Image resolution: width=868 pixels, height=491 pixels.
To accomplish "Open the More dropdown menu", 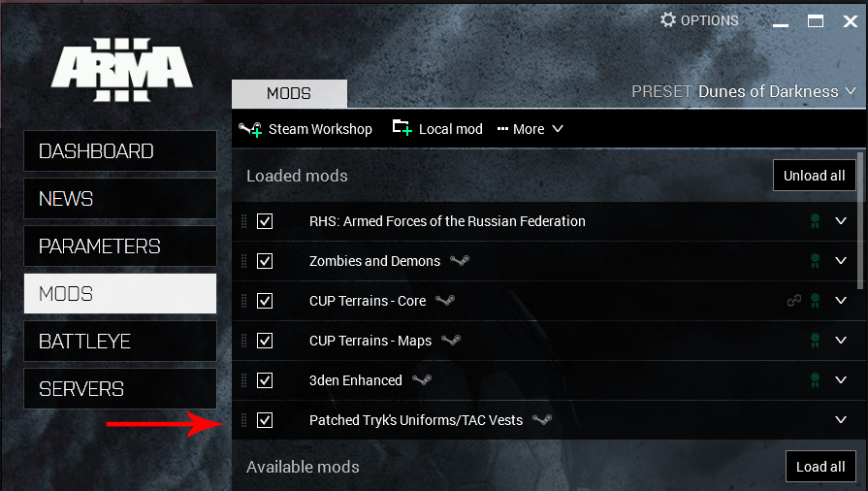I will [530, 129].
